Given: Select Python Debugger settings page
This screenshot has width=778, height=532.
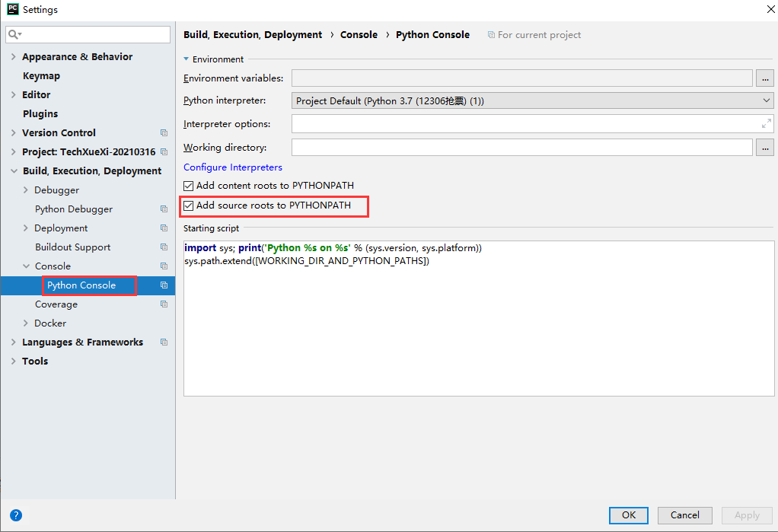Looking at the screenshot, I should tap(74, 209).
